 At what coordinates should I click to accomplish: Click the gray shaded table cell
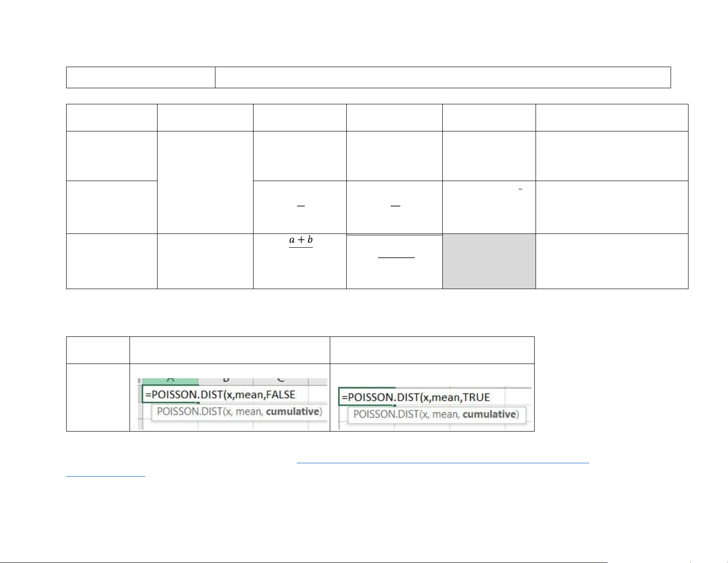pos(489,261)
